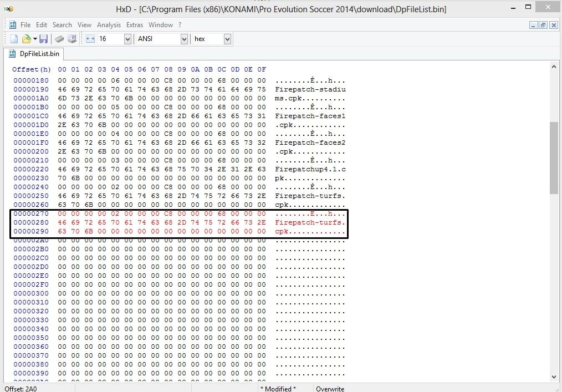
Task: Click the Offset: 2A0 status entry
Action: [x=21, y=389]
